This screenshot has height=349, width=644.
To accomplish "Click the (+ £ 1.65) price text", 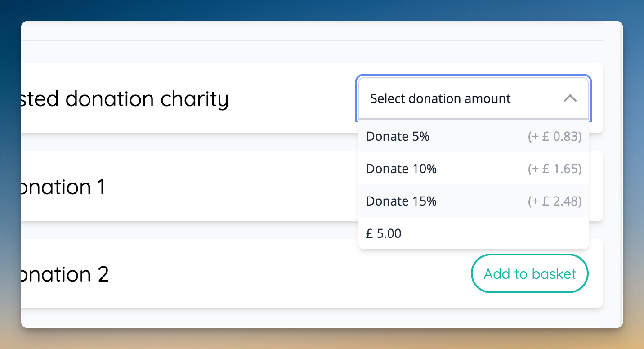I will coord(555,169).
